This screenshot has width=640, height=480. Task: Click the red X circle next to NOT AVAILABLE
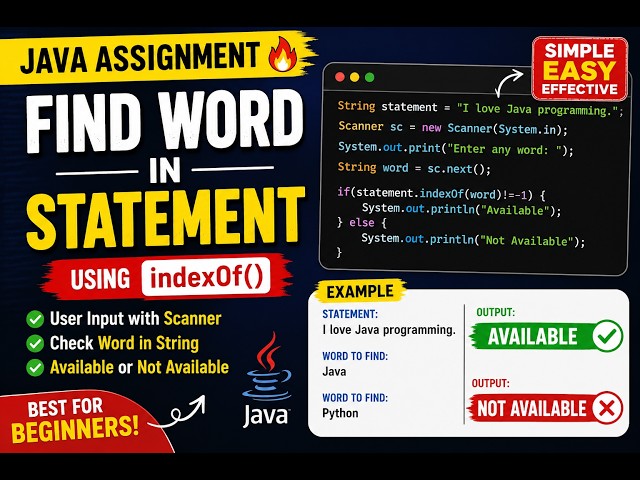[x=607, y=407]
